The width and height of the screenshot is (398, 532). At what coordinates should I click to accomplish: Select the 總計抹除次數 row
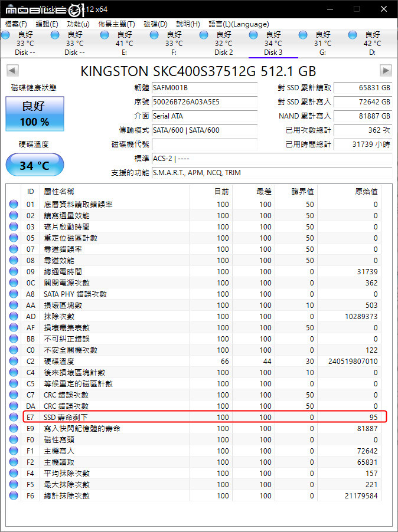tap(194, 495)
